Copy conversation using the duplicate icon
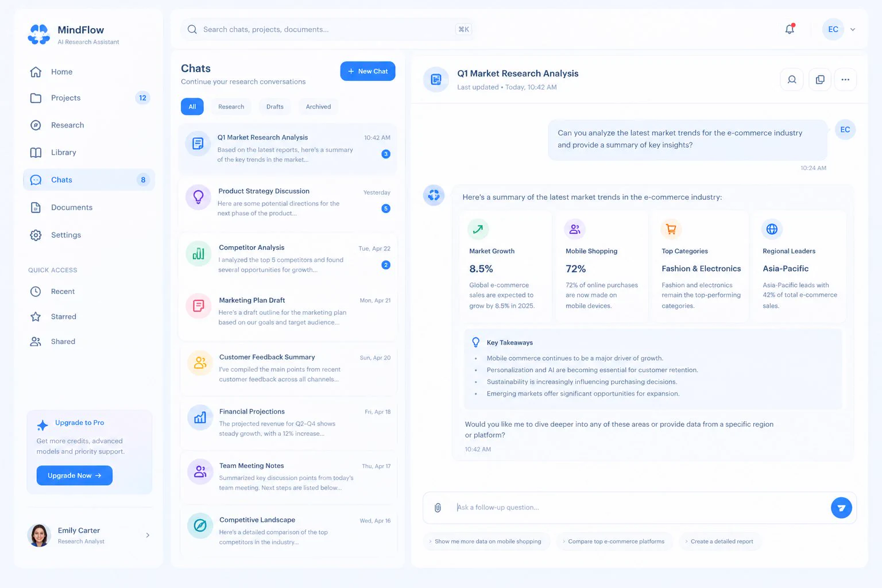This screenshot has height=588, width=882. click(820, 80)
